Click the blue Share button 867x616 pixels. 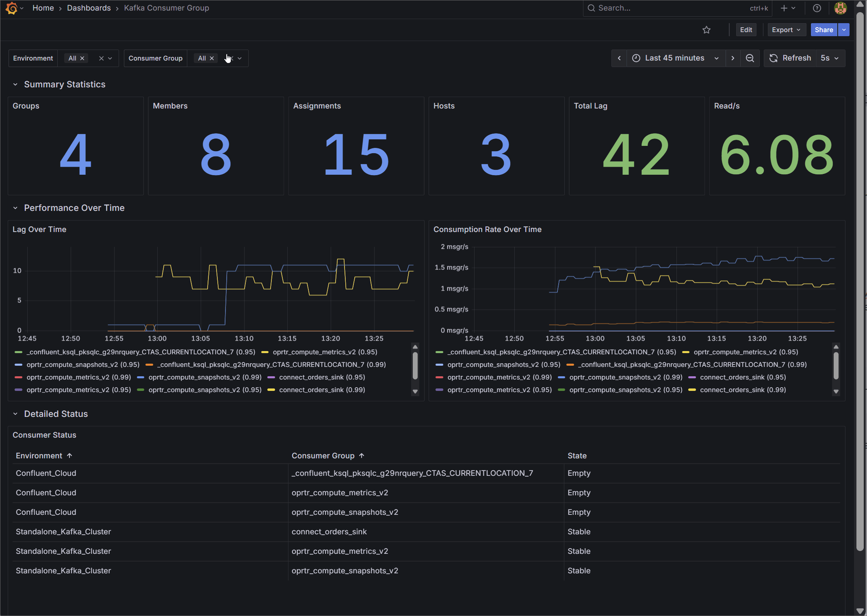click(x=824, y=30)
